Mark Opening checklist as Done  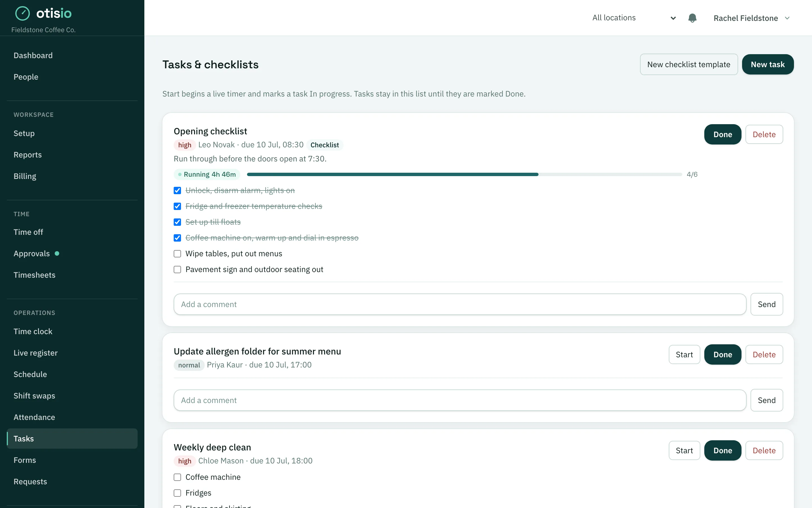[722, 134]
